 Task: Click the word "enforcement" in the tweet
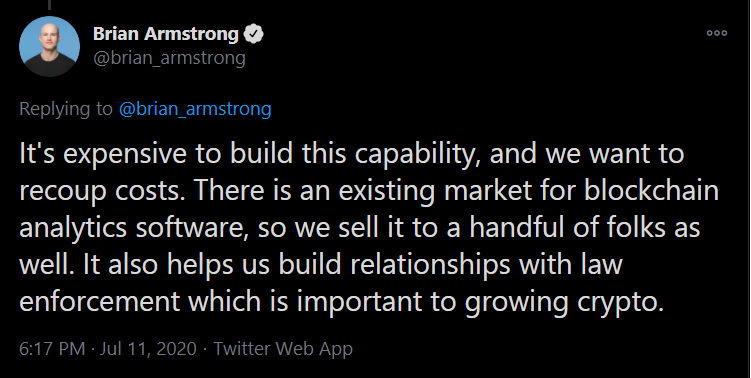[100, 301]
